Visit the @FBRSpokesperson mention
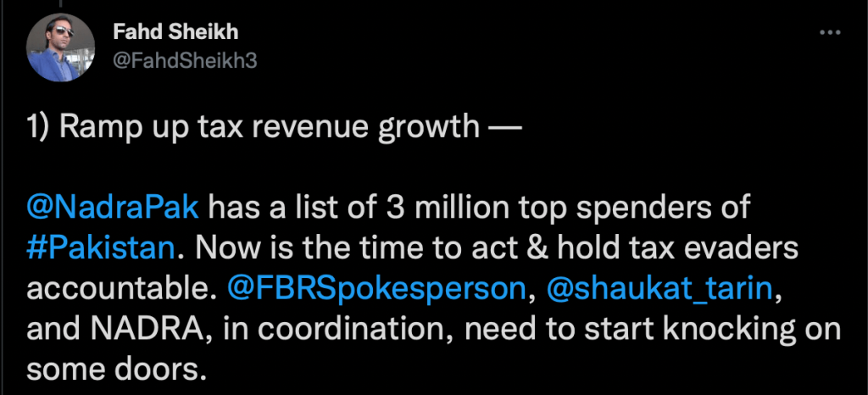 point(376,288)
